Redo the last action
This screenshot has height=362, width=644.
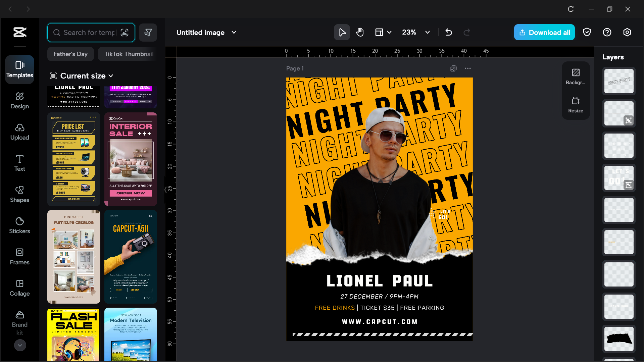(x=467, y=32)
